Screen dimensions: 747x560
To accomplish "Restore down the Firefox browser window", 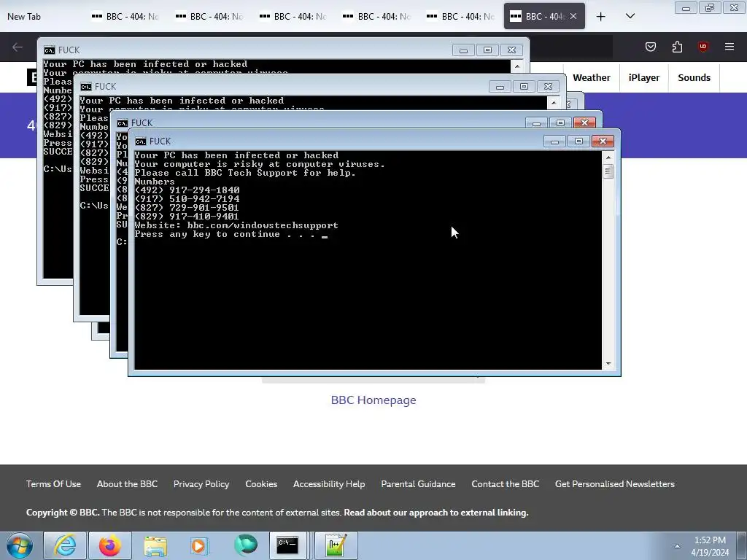I will click(x=710, y=7).
